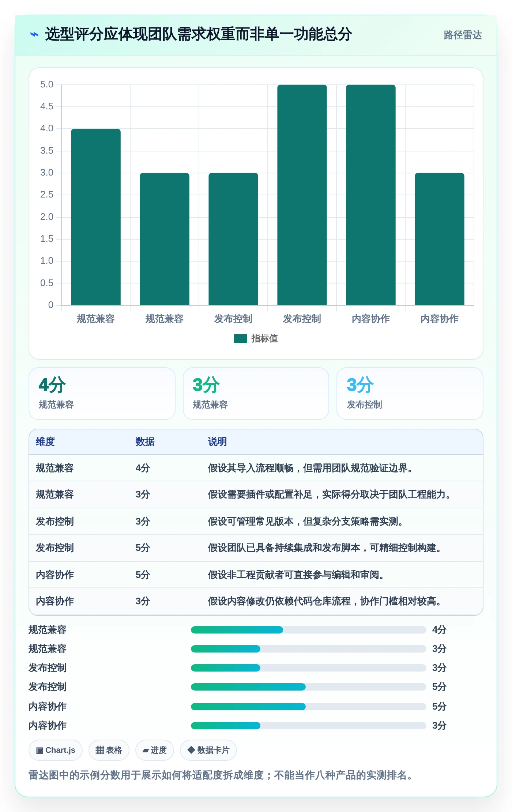This screenshot has height=812, width=512.
Task: Click 4分 in the 导入流程顺畅 table row
Action: [x=143, y=468]
